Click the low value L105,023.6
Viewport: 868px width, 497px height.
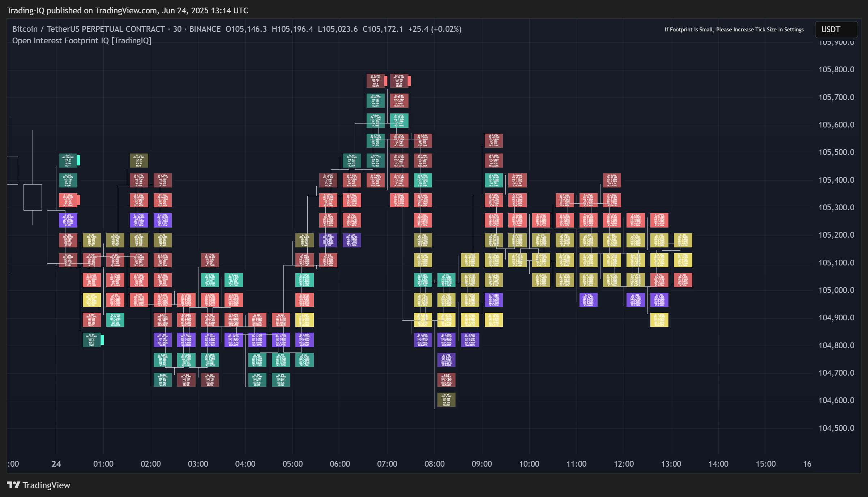point(338,29)
